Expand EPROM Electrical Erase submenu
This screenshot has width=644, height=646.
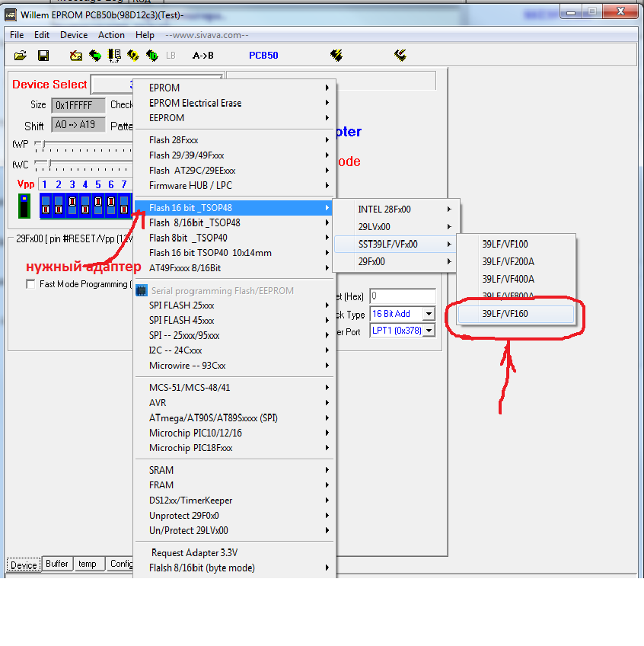coord(235,103)
